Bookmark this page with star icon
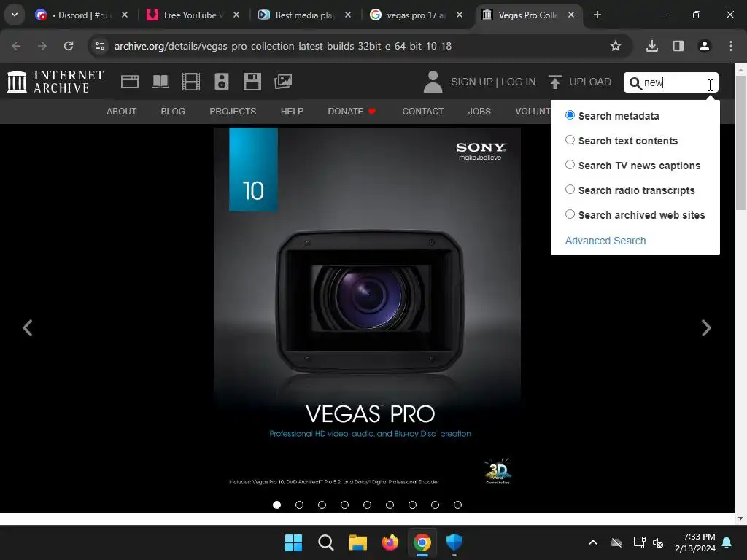The image size is (747, 560). coord(616,46)
